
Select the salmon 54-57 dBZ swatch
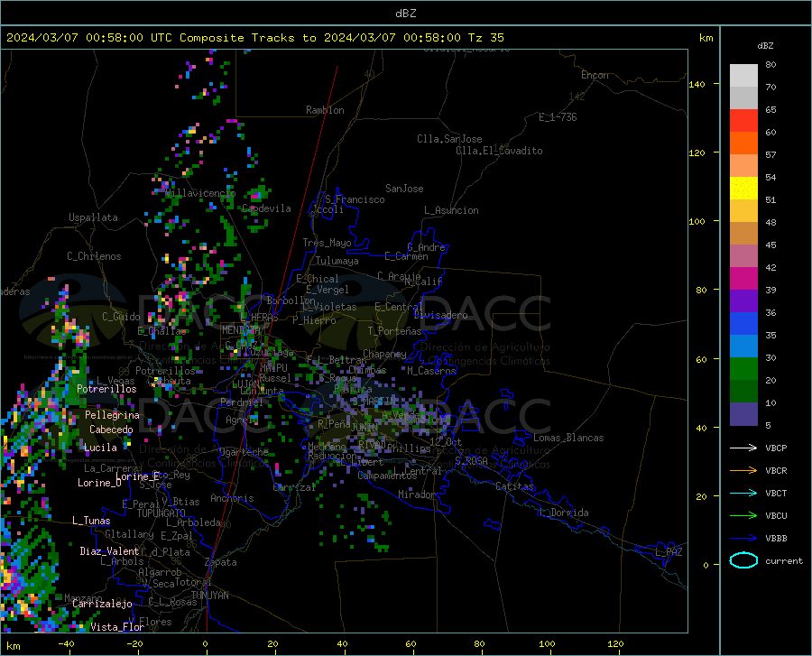743,166
